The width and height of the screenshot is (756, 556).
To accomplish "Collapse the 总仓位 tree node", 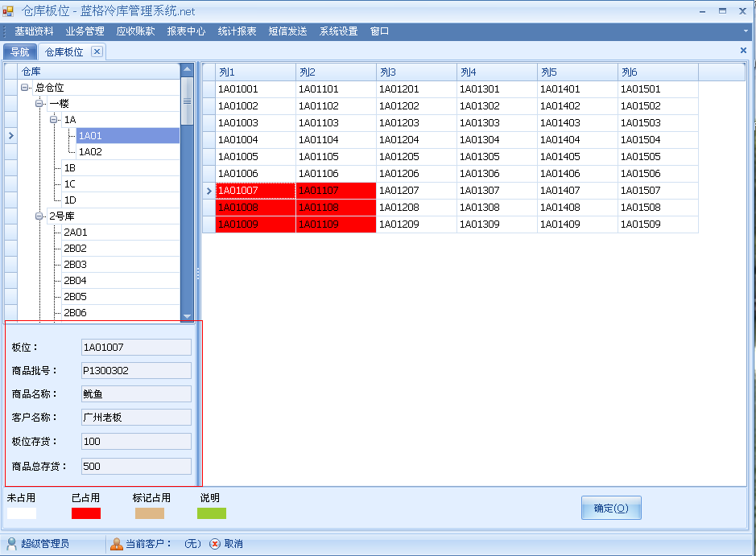I will [25, 88].
